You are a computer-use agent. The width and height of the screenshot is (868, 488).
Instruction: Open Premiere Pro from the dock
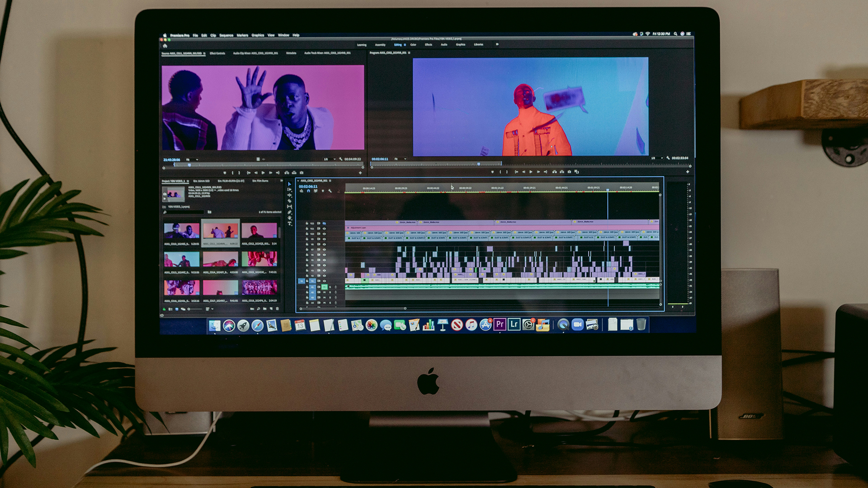[x=500, y=324]
